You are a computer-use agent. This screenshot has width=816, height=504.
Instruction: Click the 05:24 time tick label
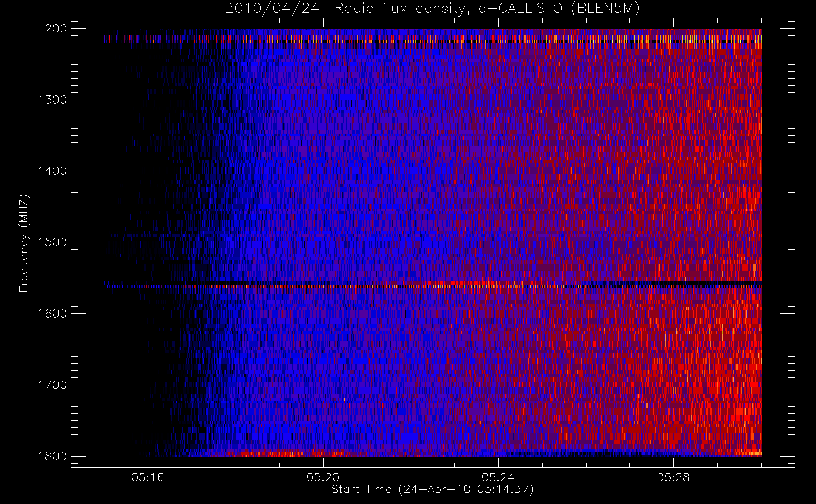pyautogui.click(x=498, y=477)
